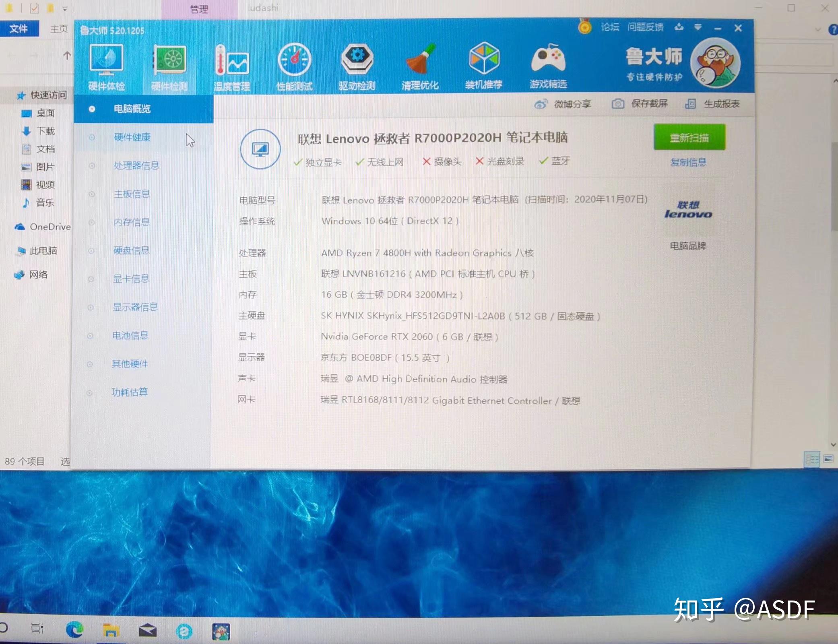The image size is (838, 644).
Task: Expand the Explorer ribbon chevron
Action: (x=818, y=29)
